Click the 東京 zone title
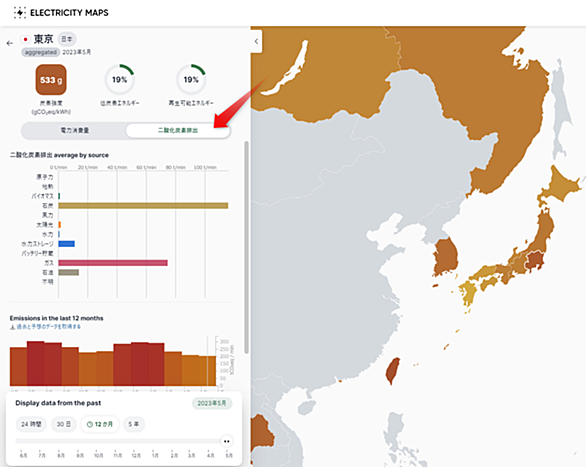This screenshot has height=467, width=586. [x=43, y=39]
